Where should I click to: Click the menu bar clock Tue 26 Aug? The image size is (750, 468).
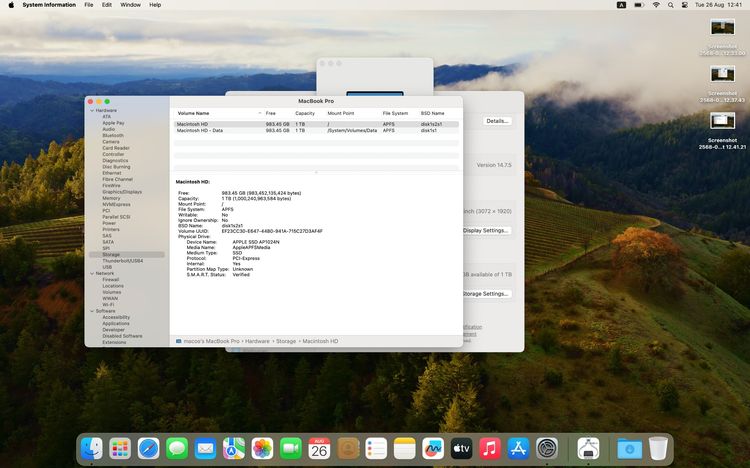pyautogui.click(x=718, y=5)
